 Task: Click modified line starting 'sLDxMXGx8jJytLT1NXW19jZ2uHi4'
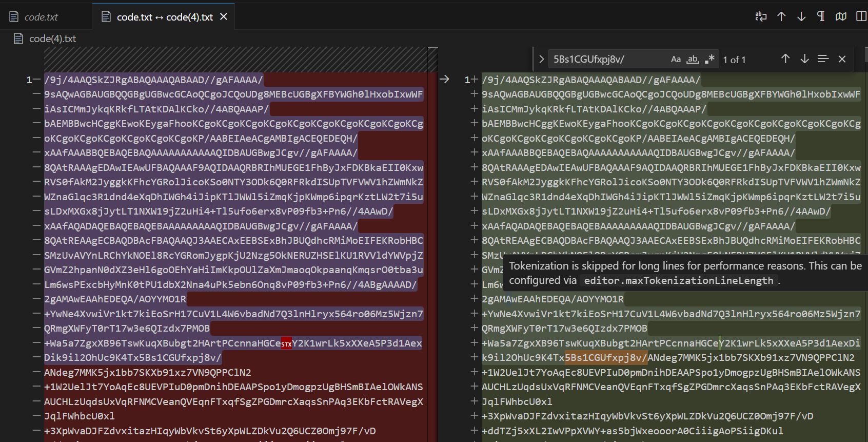tap(656, 211)
